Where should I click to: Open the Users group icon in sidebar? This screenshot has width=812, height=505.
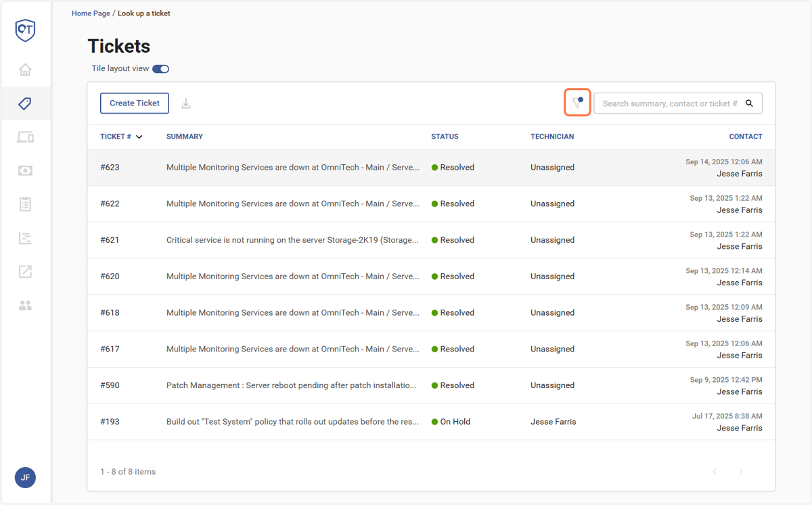25,306
